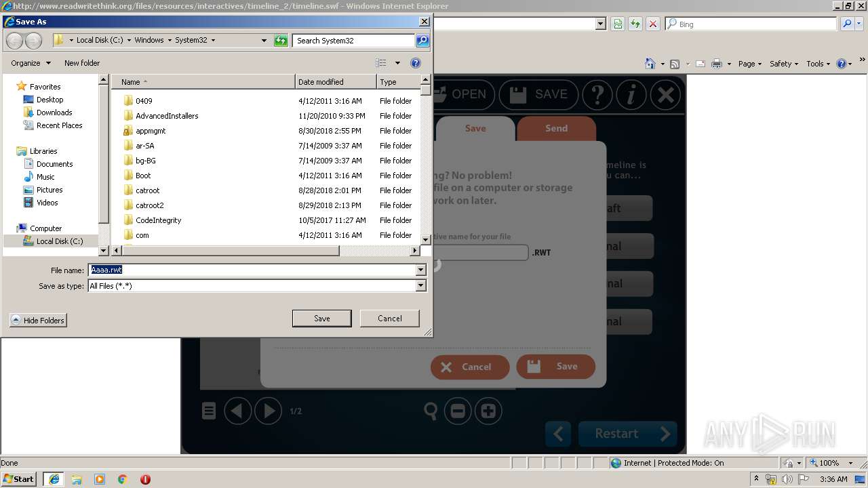Click SAVE in timeline app toolbar
The height and width of the screenshot is (488, 868).
[x=538, y=94]
